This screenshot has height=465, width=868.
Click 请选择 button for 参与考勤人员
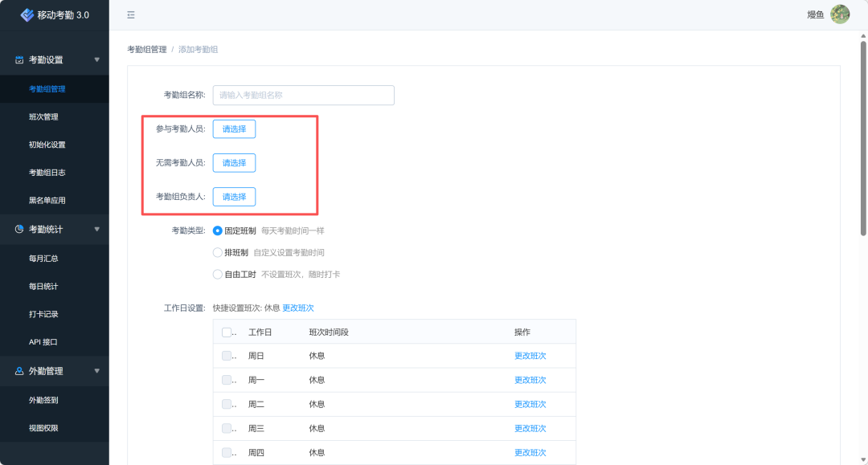tap(234, 128)
